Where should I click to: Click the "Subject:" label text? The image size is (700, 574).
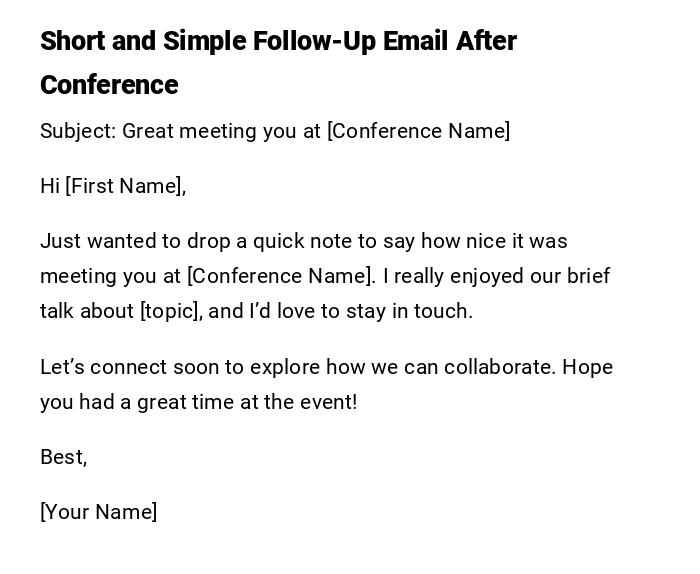click(x=78, y=131)
